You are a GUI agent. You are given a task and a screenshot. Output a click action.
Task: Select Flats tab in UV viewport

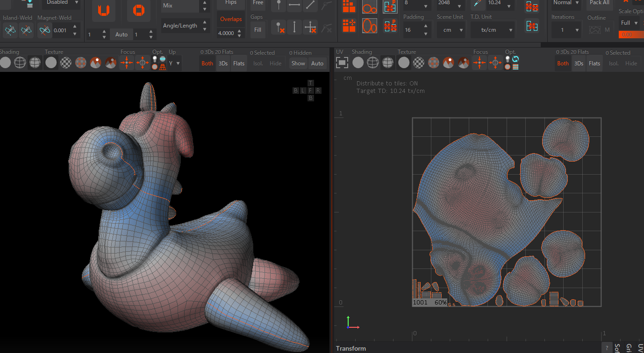click(594, 64)
